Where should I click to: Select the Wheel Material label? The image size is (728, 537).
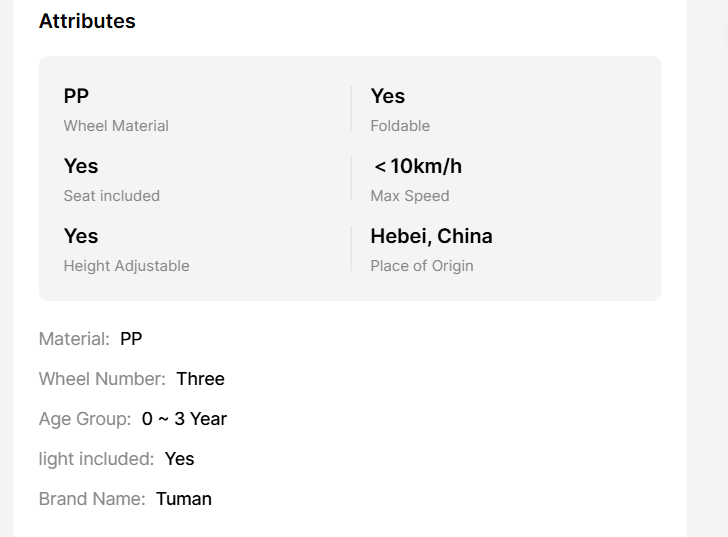point(116,126)
